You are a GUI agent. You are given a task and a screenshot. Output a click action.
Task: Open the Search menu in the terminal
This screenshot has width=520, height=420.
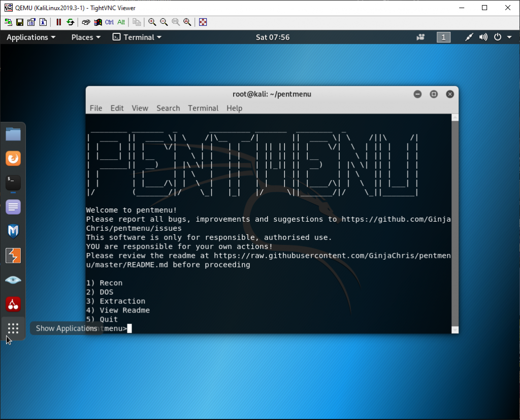coord(168,108)
